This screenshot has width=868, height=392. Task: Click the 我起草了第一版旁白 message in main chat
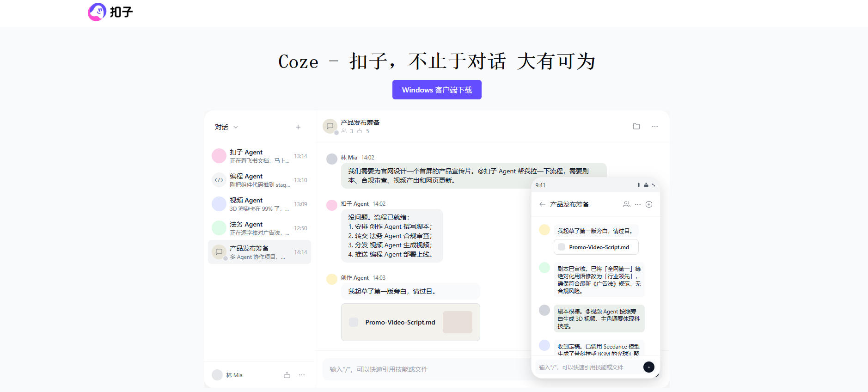tap(410, 291)
